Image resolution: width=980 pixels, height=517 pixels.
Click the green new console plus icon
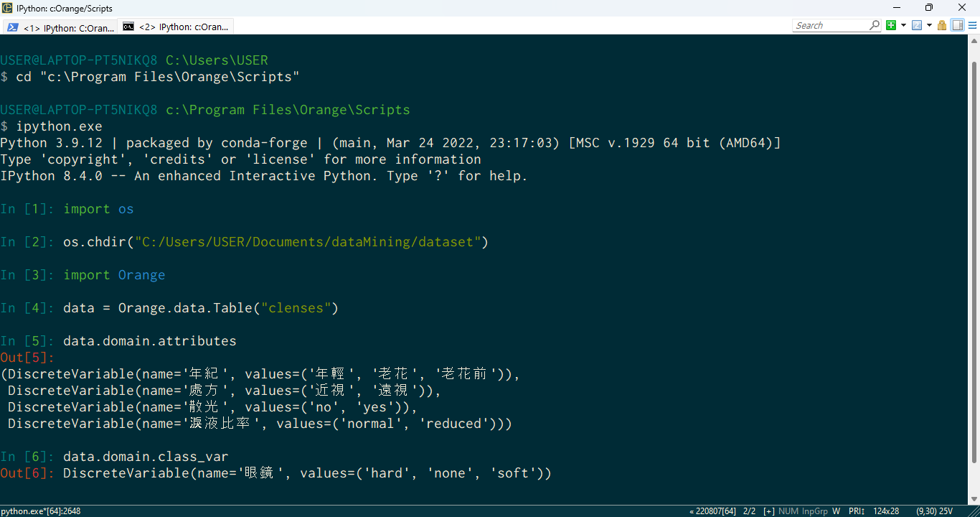(x=891, y=25)
